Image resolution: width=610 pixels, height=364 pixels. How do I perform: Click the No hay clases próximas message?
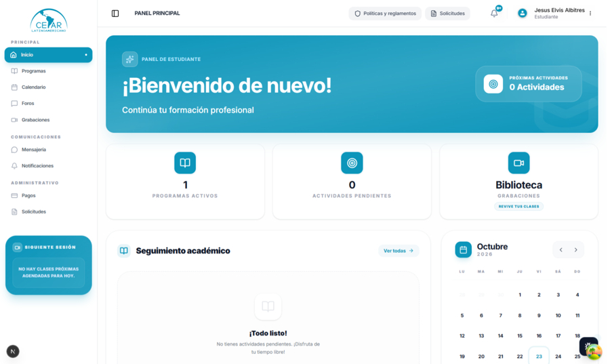tap(49, 272)
